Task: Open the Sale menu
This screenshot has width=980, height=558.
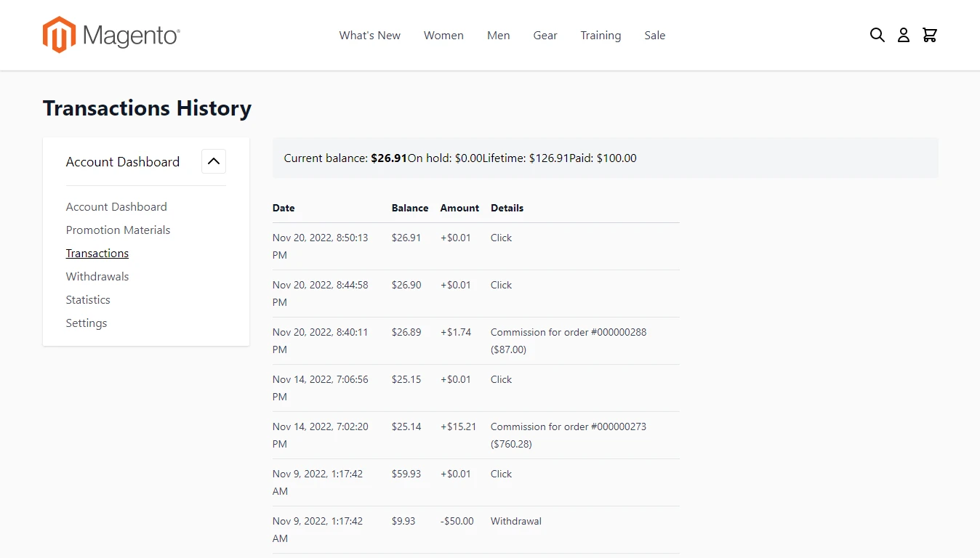Action: (x=654, y=36)
